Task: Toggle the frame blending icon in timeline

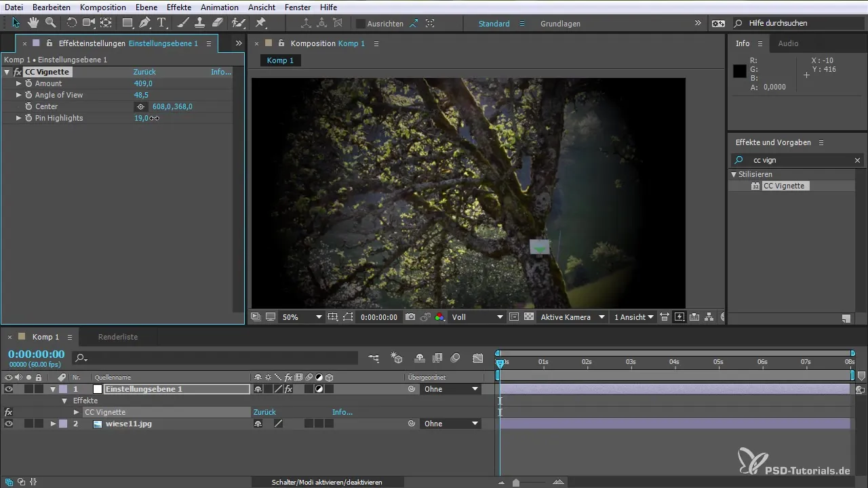Action: (x=437, y=358)
